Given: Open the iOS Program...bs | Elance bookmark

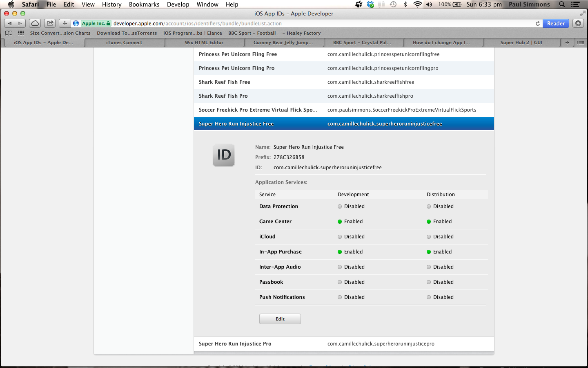Looking at the screenshot, I should [193, 33].
